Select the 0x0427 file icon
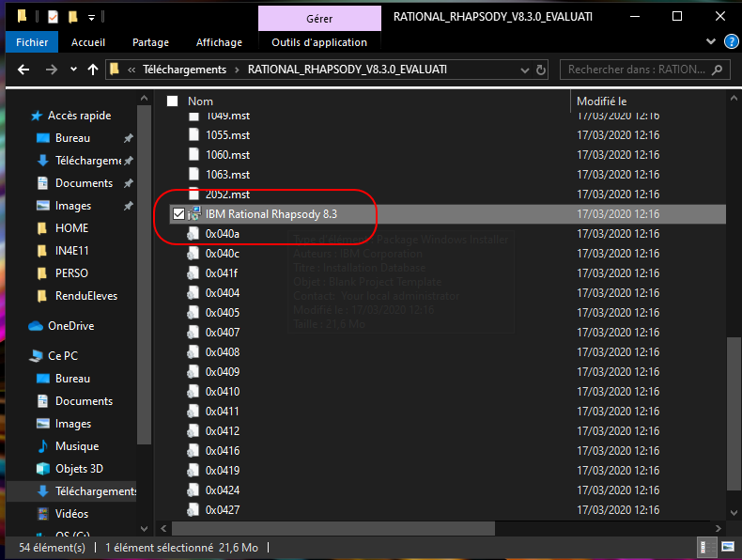 [193, 510]
